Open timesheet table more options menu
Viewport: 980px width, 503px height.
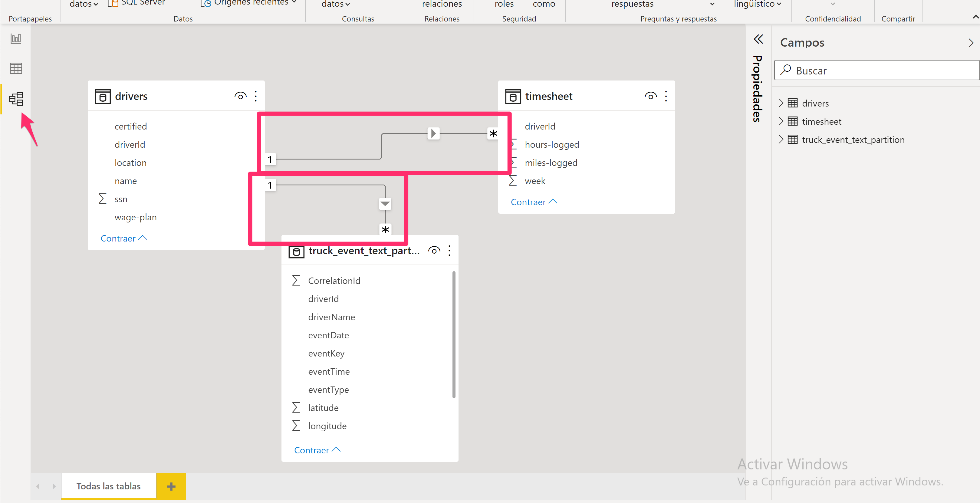point(666,96)
